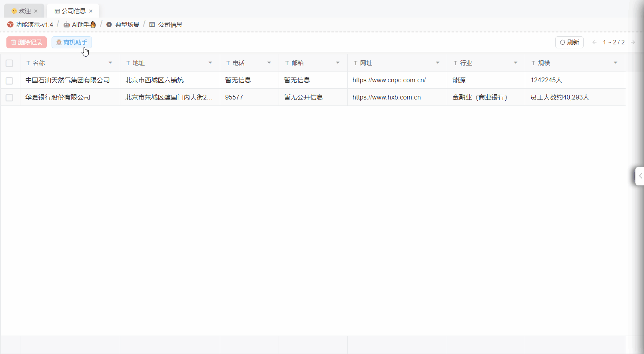The image size is (644, 354).
Task: Refresh the table with 刷新
Action: point(569,42)
